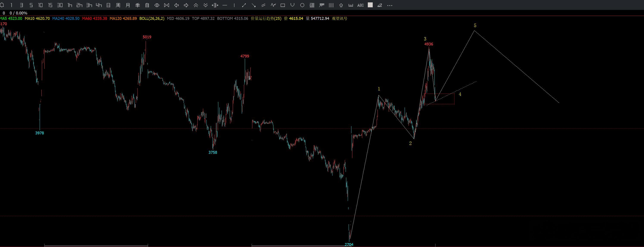Click the right arrow scroll icon
The height and width of the screenshot is (247, 644).
[x=186, y=5]
